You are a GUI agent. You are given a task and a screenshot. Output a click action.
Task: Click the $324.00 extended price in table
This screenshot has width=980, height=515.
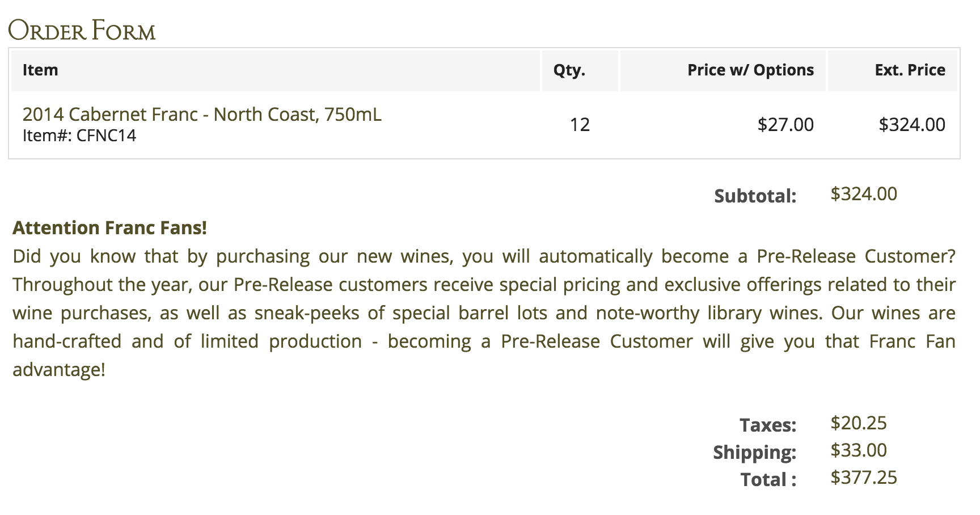coord(912,124)
